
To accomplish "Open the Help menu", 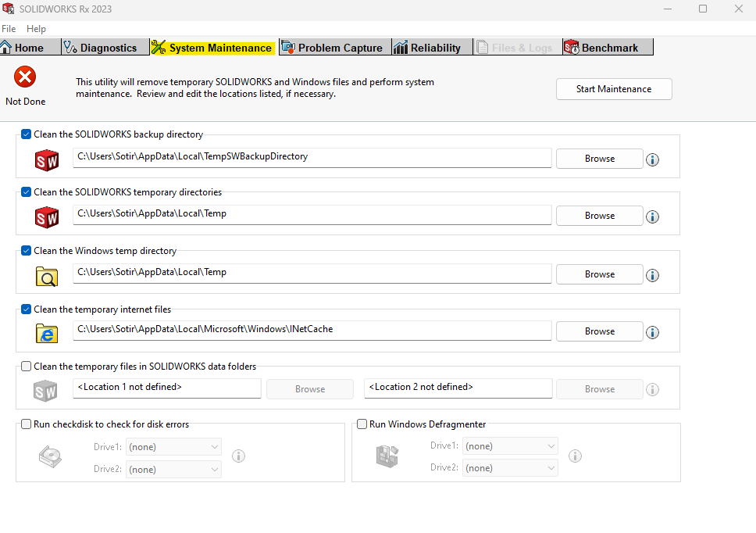I will [x=36, y=29].
